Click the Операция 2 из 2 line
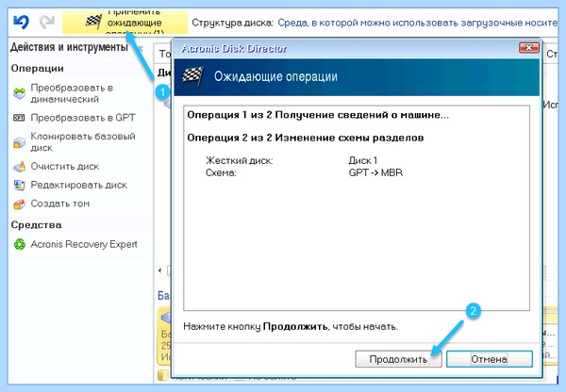 tap(306, 138)
